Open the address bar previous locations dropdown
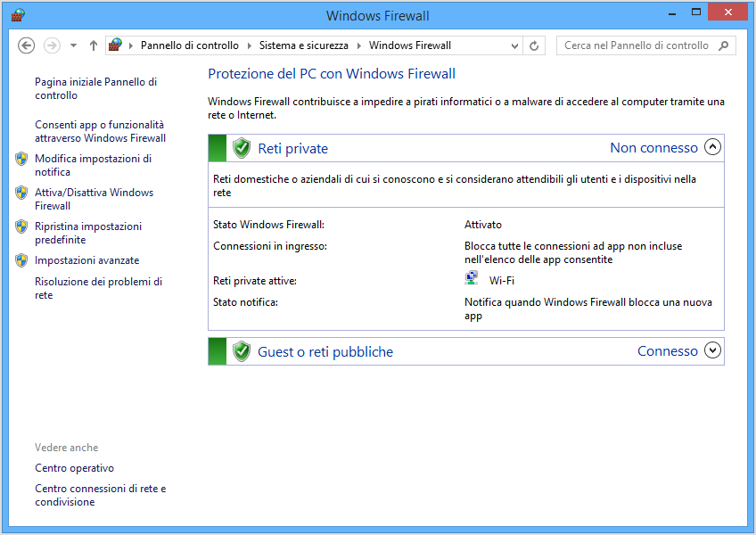 click(x=514, y=45)
